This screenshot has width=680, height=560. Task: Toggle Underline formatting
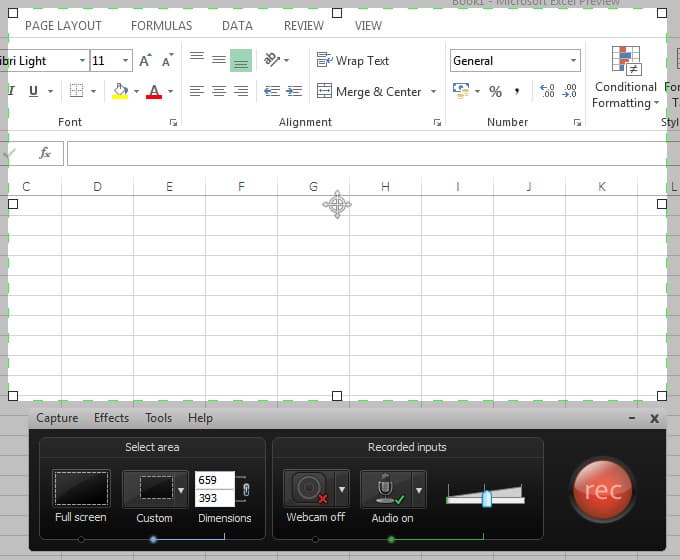pos(33,91)
